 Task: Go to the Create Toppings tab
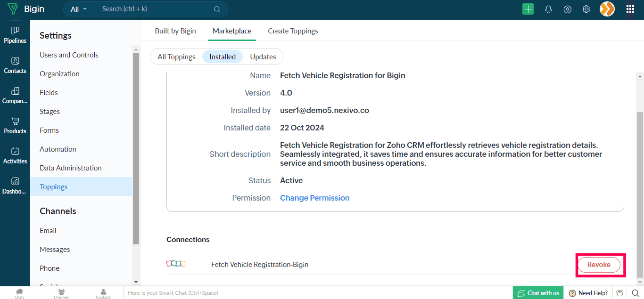293,31
